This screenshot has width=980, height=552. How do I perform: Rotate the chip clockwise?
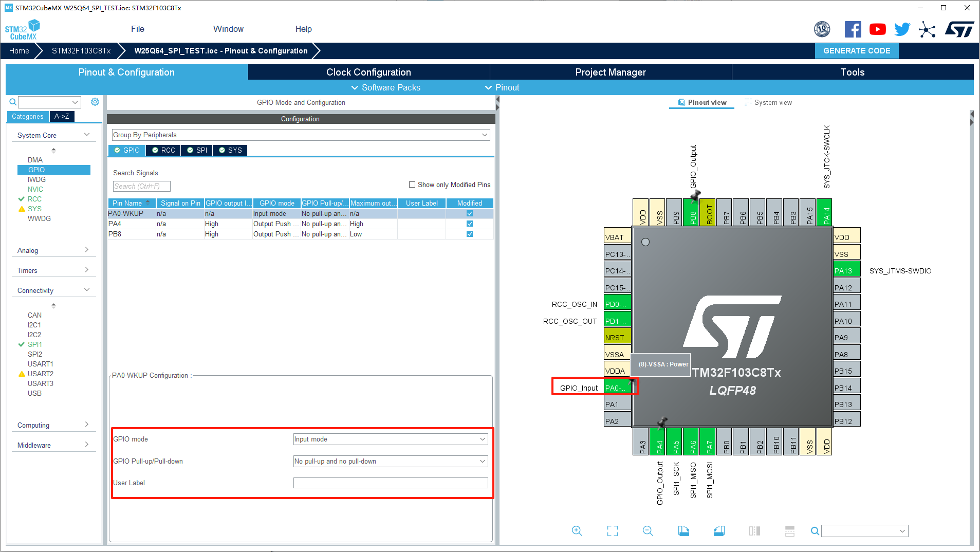683,531
